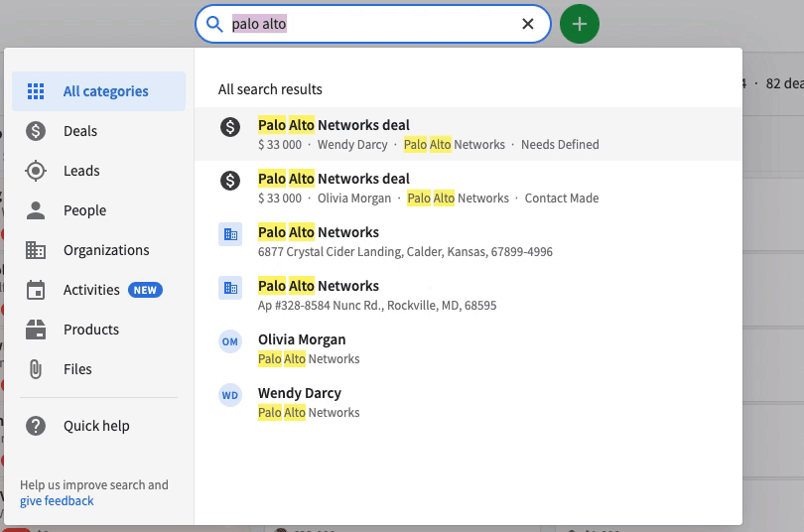Click the 6877 Crystal Cider Landing address

coord(405,252)
